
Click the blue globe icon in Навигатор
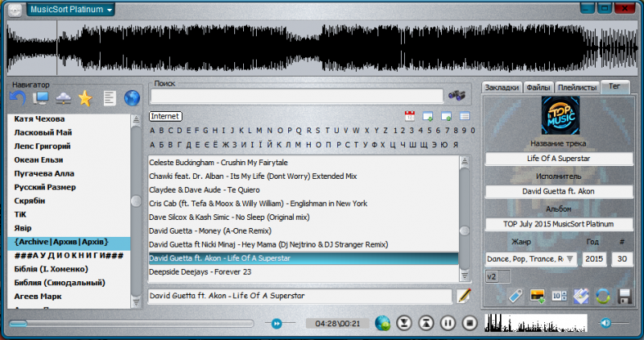(x=132, y=98)
